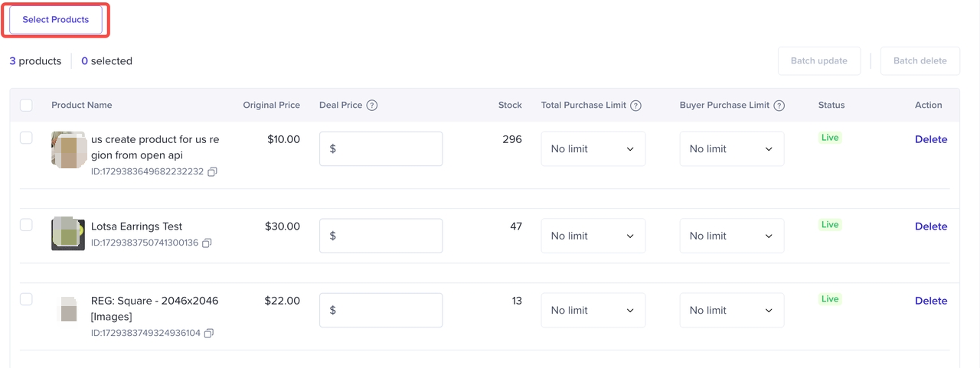Click the Total Purchase Limit help icon
Image resolution: width=980 pixels, height=368 pixels.
tap(635, 106)
